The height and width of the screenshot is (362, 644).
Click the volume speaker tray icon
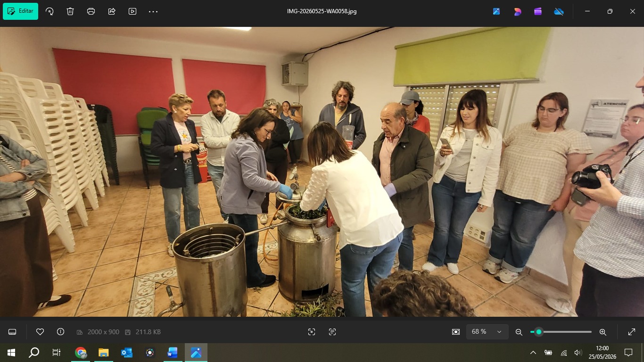[578, 353]
